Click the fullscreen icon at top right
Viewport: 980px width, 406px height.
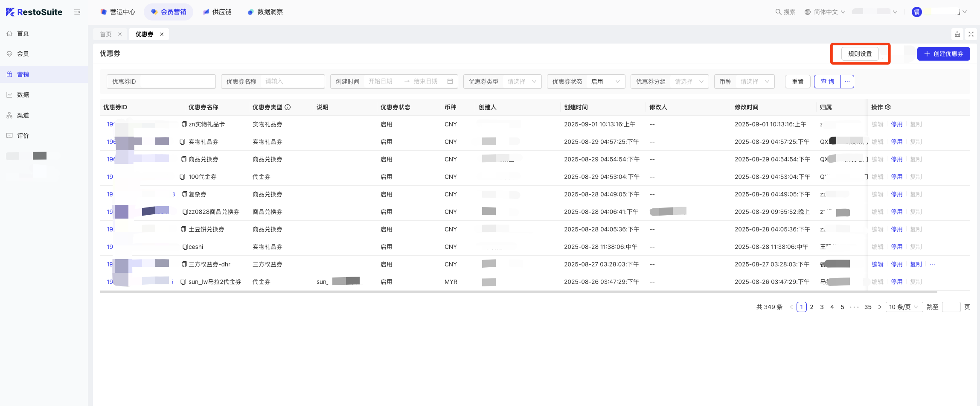[x=971, y=34]
